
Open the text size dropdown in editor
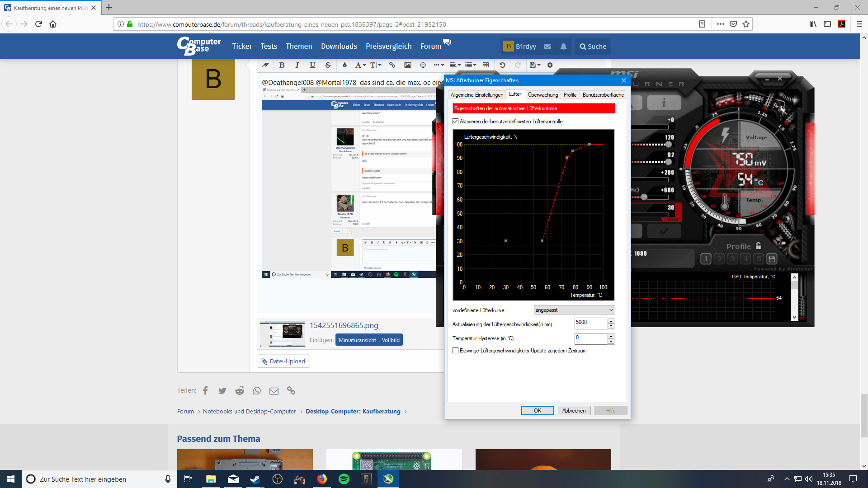pyautogui.click(x=376, y=65)
